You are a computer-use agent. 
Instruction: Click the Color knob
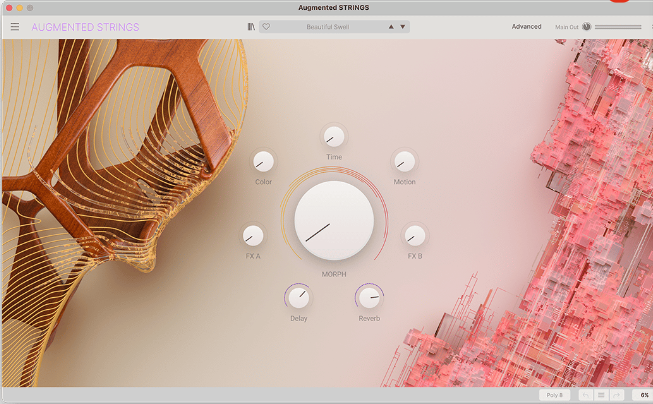coord(264,161)
